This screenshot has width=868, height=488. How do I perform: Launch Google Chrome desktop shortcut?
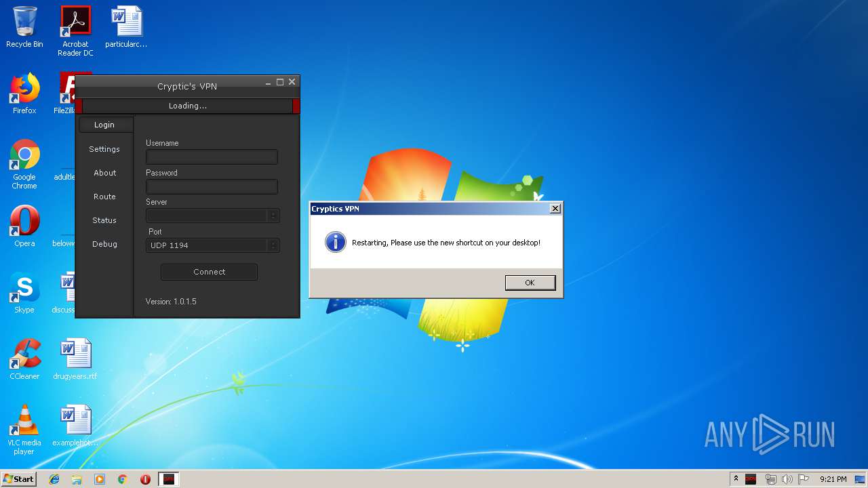[x=24, y=164]
